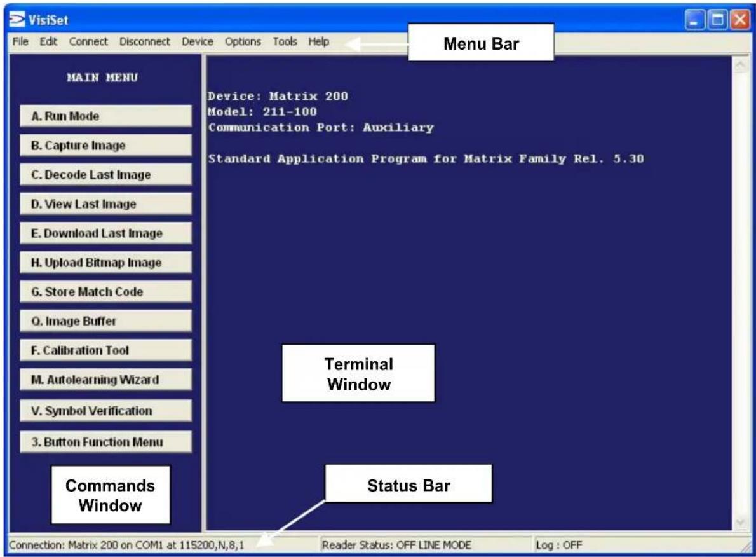Click the A. Run Mode button
The image size is (756, 557).
[x=105, y=116]
